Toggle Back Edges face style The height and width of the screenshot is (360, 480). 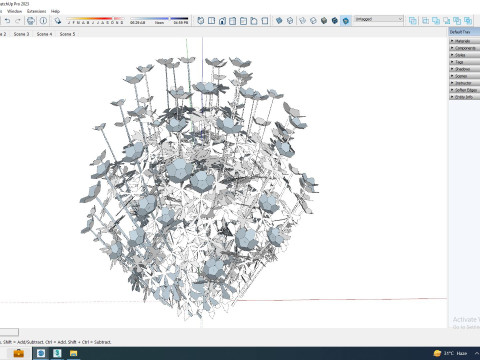[290, 21]
